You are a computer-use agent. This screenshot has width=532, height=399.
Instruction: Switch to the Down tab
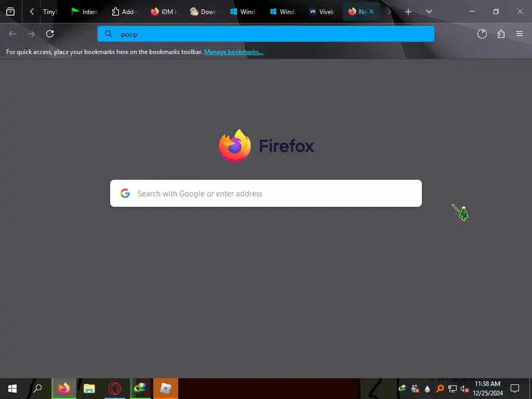pyautogui.click(x=204, y=11)
